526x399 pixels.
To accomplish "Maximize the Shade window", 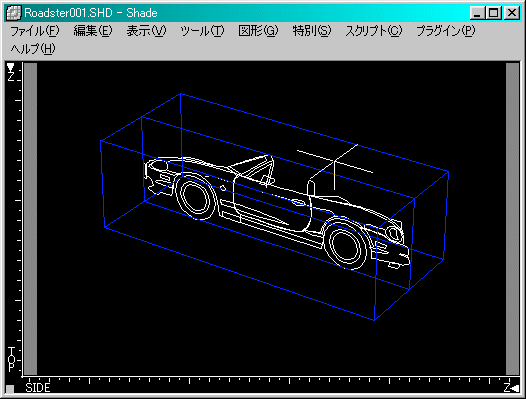I will [493, 13].
